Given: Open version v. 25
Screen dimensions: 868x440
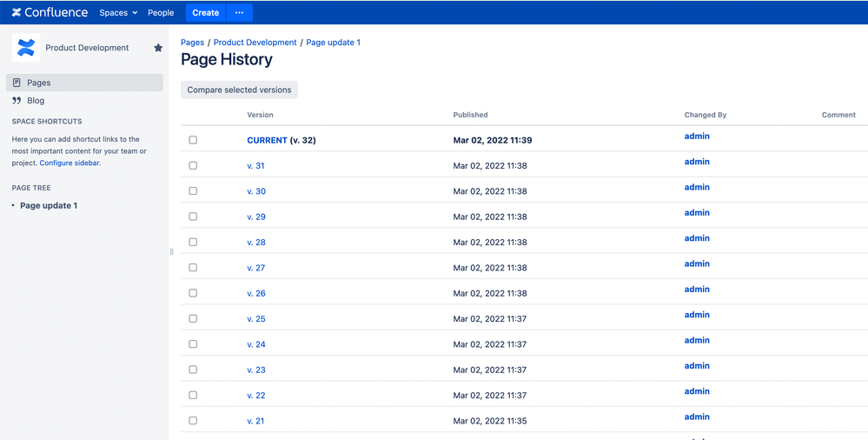Looking at the screenshot, I should pos(256,318).
